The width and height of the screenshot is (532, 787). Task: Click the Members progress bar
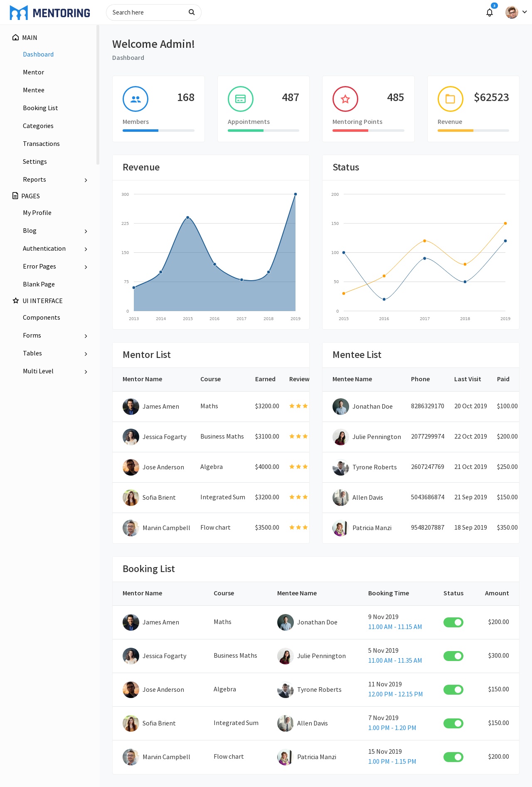tap(158, 131)
